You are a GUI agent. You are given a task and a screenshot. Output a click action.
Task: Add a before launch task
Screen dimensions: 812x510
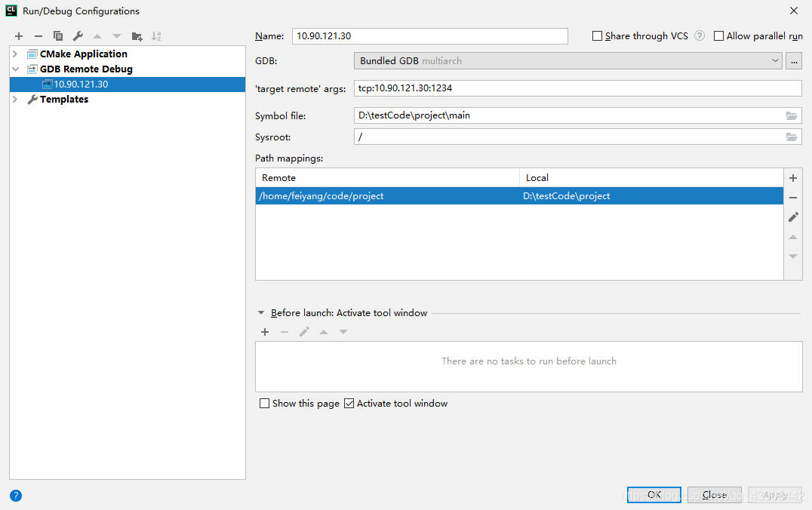(x=265, y=332)
